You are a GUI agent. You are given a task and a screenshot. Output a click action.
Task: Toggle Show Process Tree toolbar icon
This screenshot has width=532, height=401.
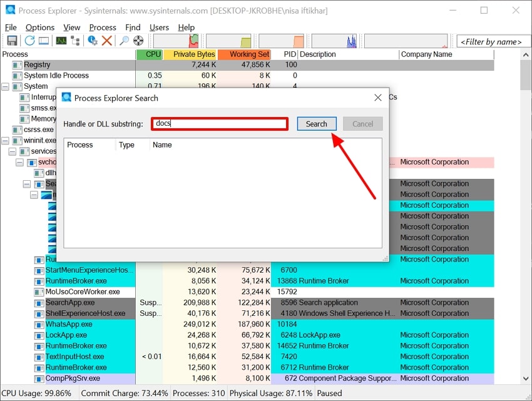tap(75, 41)
